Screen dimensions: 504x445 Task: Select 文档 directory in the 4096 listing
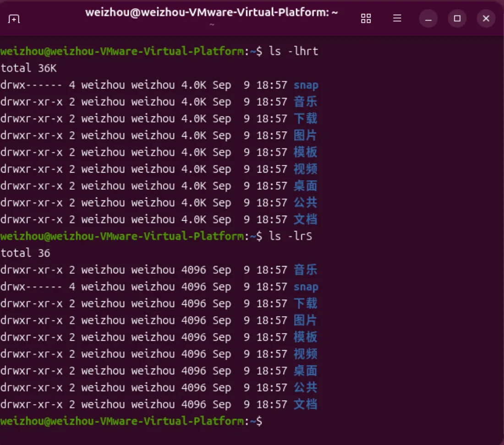click(x=305, y=404)
